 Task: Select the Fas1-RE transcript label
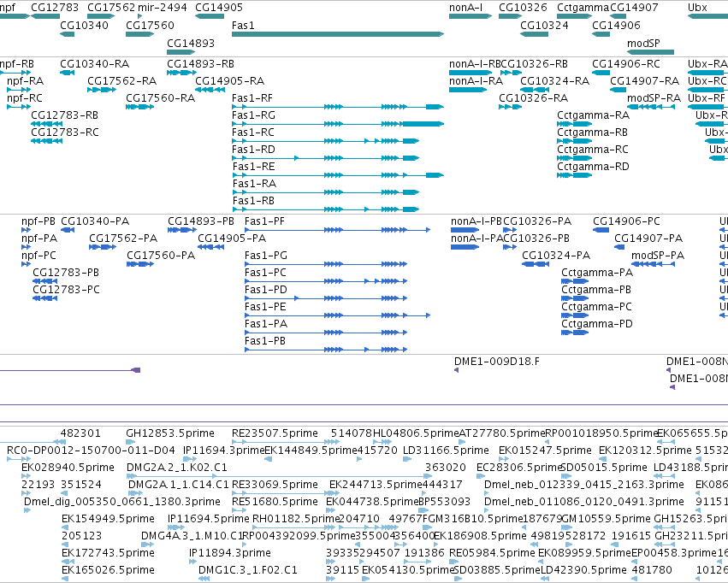pos(253,167)
